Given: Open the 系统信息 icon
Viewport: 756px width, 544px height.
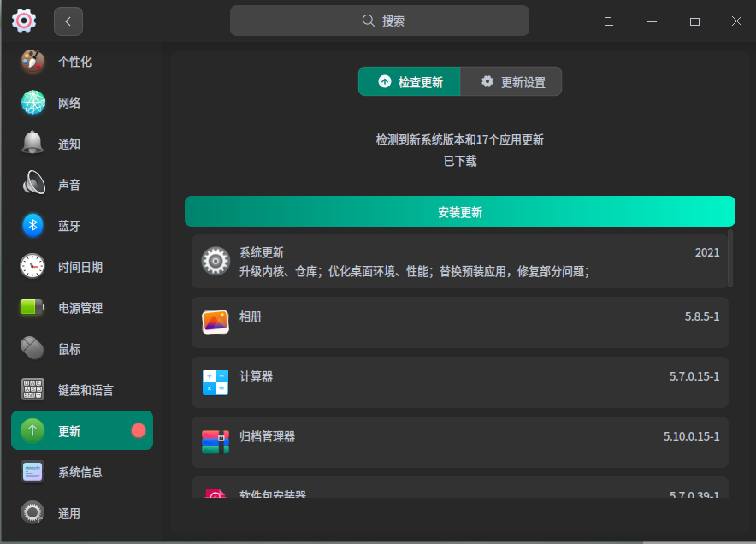Looking at the screenshot, I should [x=32, y=471].
